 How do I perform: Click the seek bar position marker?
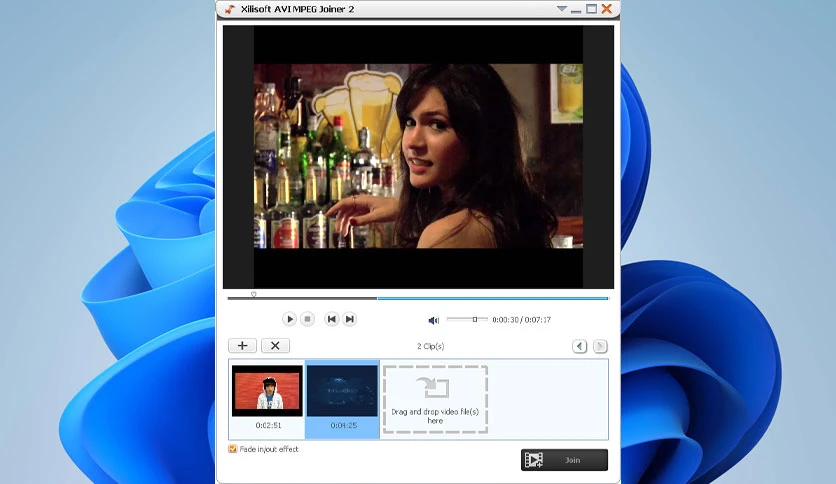point(253,295)
